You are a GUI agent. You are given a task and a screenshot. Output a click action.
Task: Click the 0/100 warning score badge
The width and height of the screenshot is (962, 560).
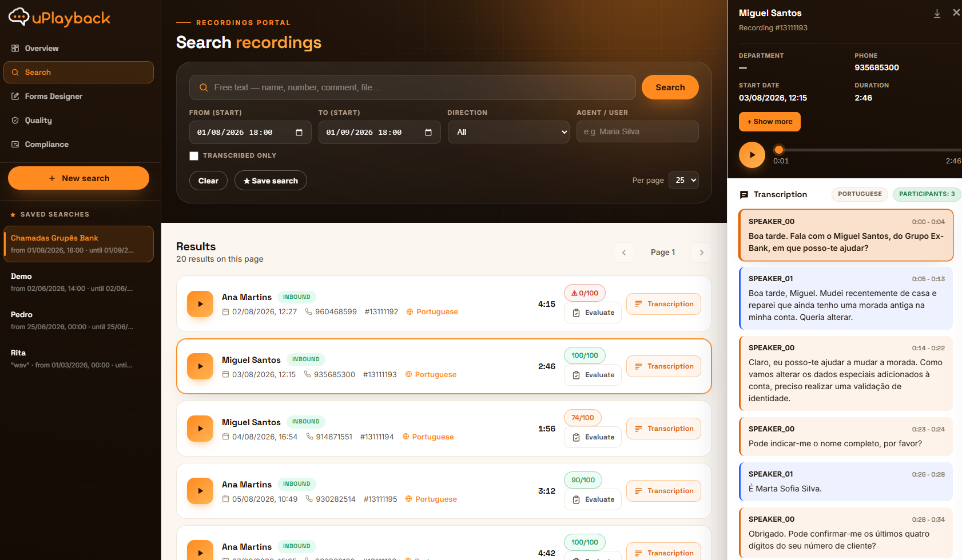[585, 293]
